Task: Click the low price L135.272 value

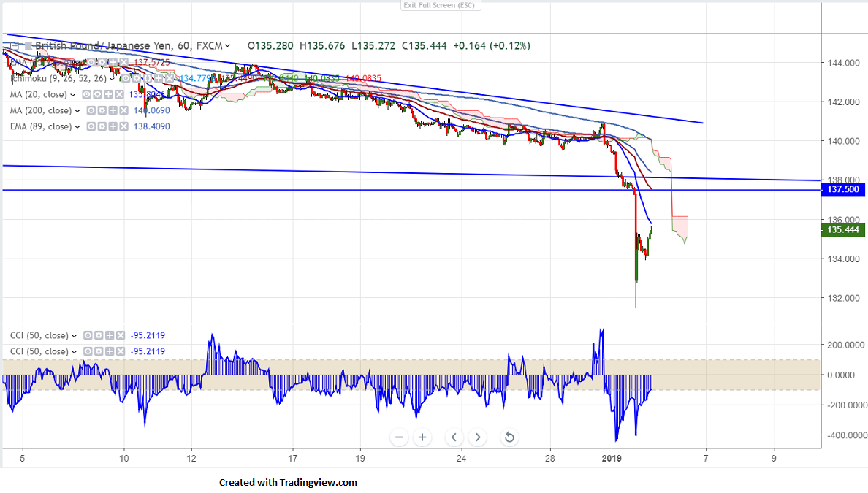Action: (373, 46)
